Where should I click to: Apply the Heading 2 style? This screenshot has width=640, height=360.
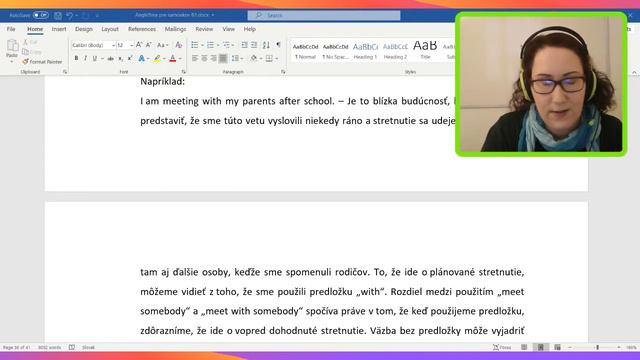click(395, 51)
